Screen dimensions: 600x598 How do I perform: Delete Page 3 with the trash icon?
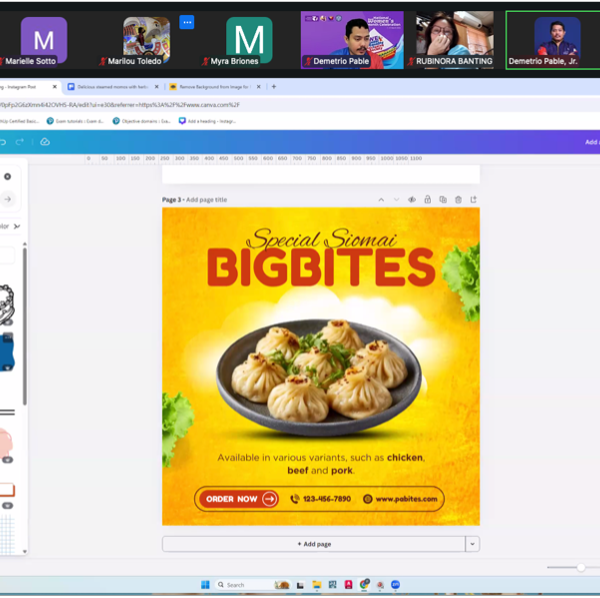click(458, 200)
